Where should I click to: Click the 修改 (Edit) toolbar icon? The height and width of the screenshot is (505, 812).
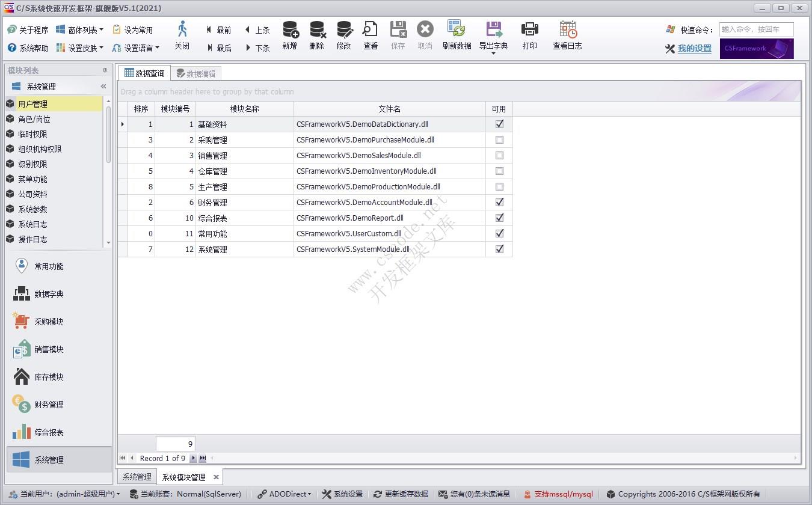344,30
